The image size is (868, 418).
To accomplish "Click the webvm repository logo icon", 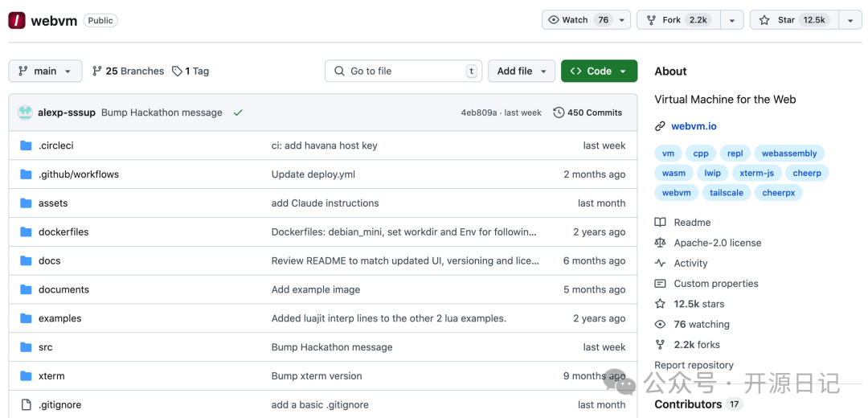I will pos(17,20).
